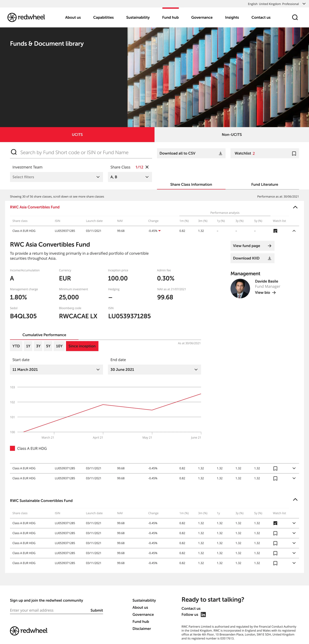This screenshot has width=309, height=644.
Task: Open the Contact us header menu item
Action: click(x=261, y=17)
